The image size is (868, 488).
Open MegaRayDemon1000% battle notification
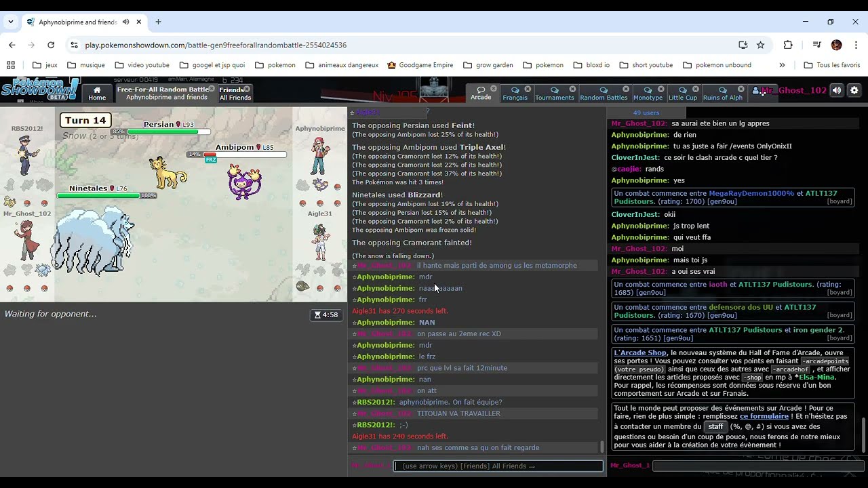[732, 197]
